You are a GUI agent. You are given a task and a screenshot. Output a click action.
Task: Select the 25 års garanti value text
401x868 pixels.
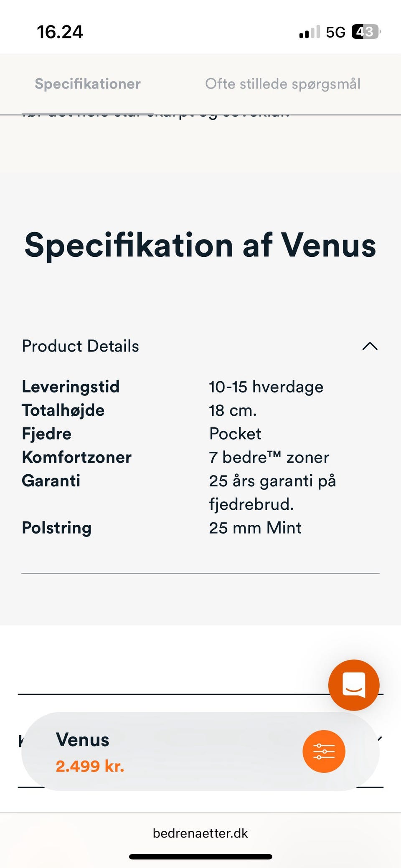coord(272,492)
